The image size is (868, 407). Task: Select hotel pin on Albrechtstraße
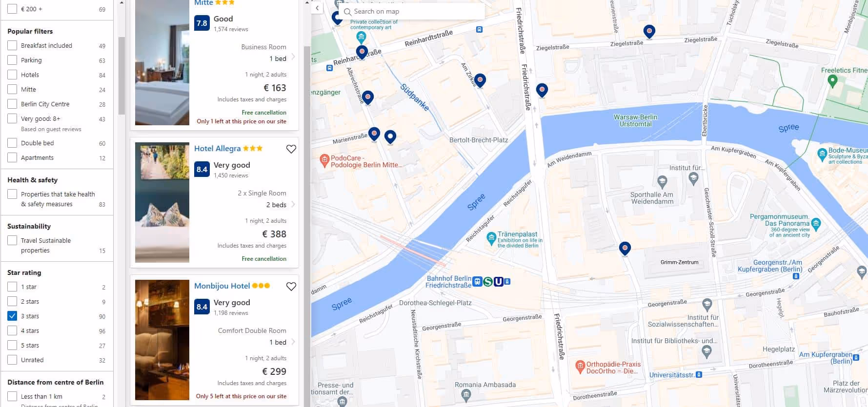click(368, 98)
